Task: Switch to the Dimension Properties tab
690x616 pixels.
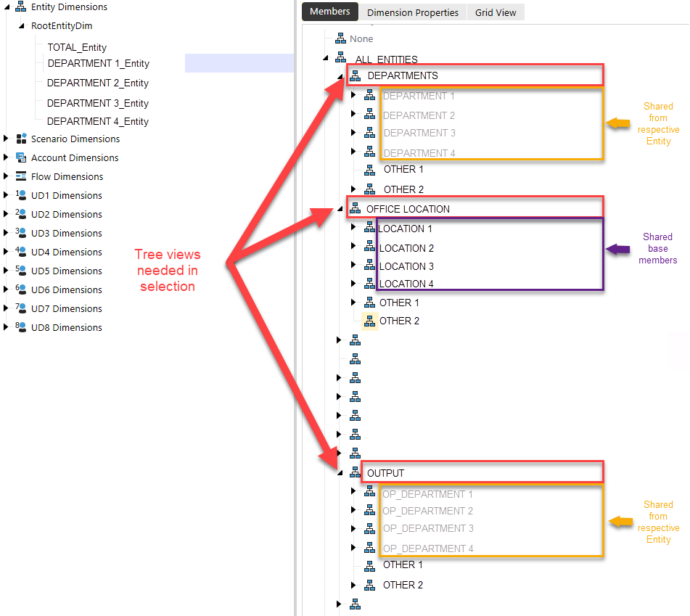Action: [x=412, y=12]
